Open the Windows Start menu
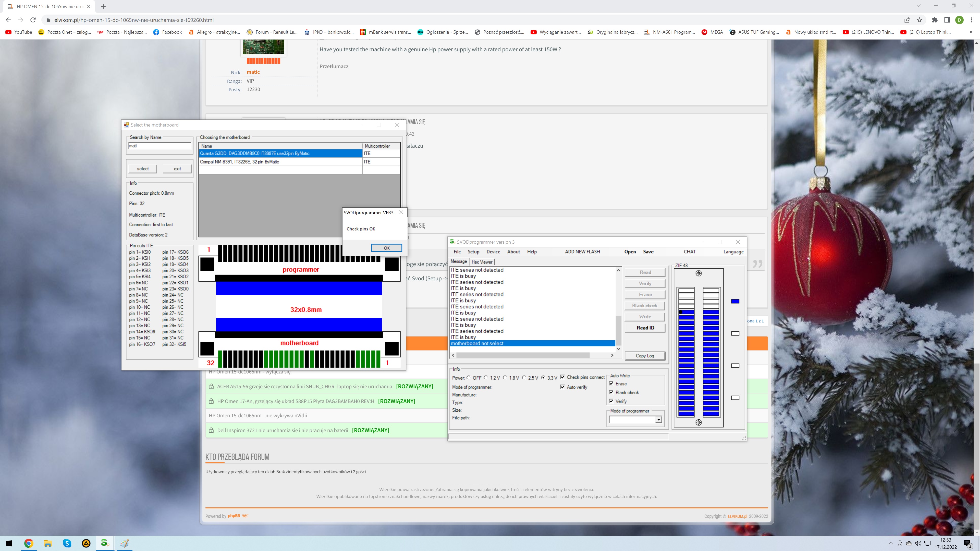This screenshot has width=980, height=551. tap(9, 543)
